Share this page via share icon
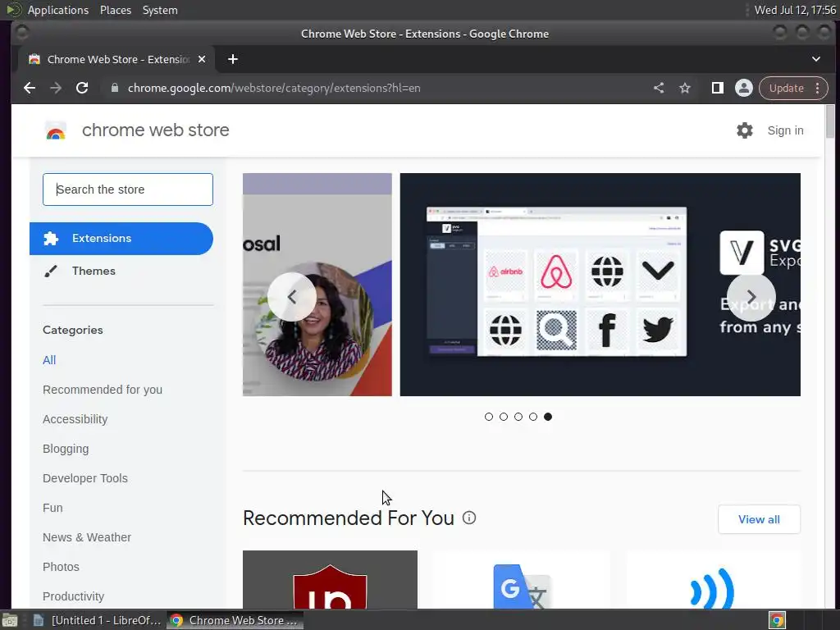This screenshot has width=840, height=630. (659, 88)
